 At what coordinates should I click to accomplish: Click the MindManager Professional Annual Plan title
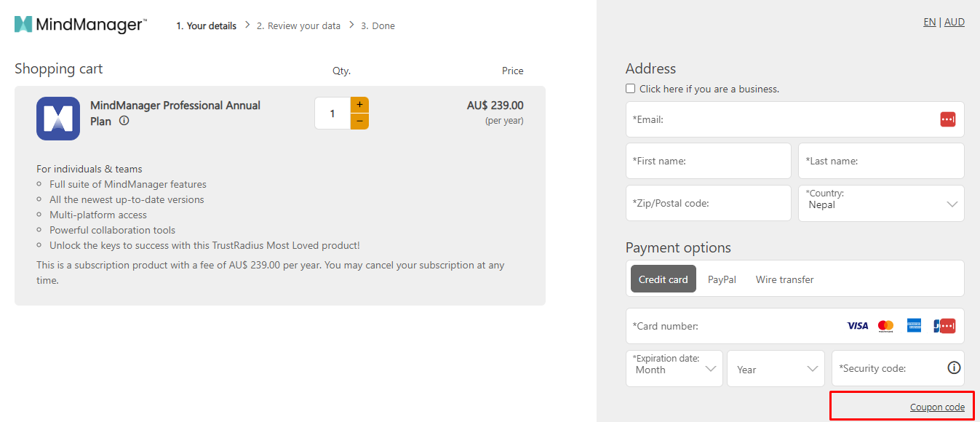pos(175,113)
